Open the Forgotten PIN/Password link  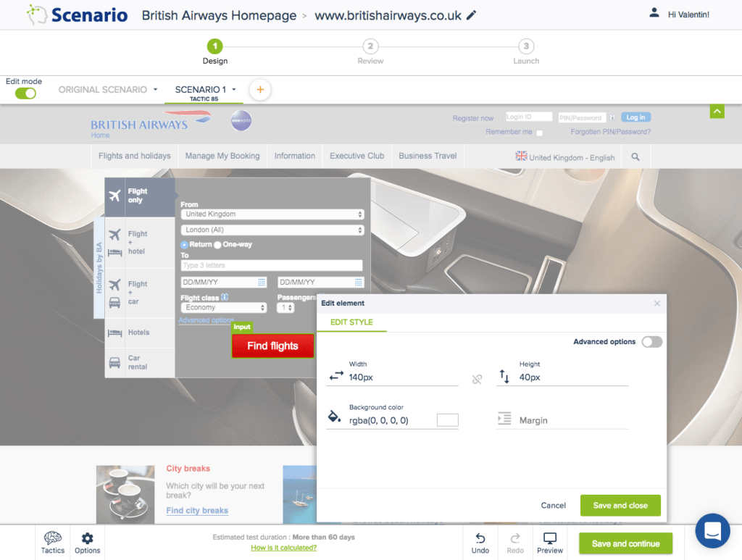click(x=610, y=132)
